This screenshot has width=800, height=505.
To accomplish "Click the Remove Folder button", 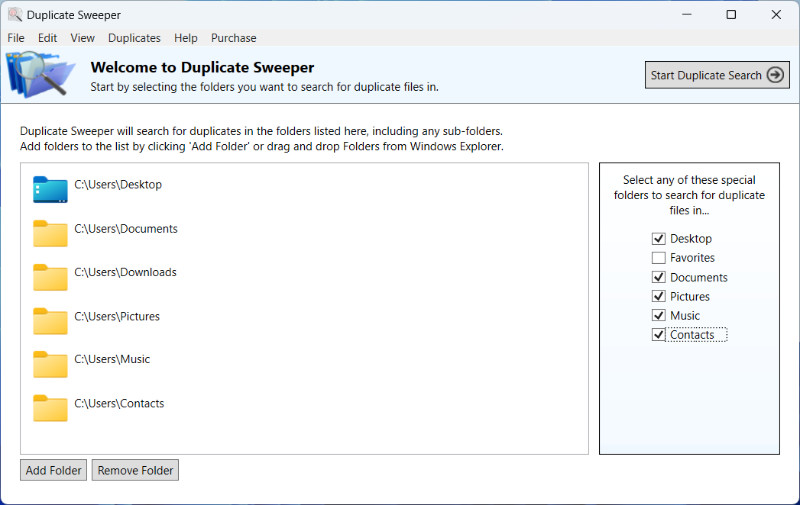I will (x=135, y=470).
